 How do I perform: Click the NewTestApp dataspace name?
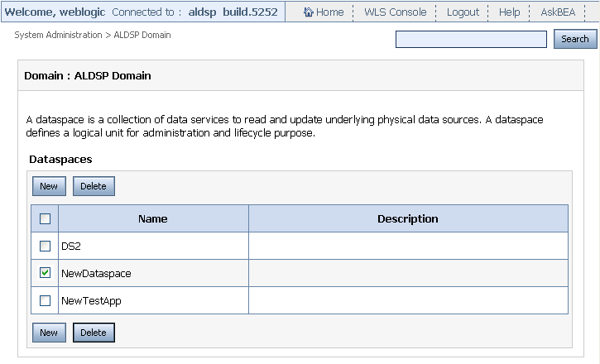(x=91, y=301)
